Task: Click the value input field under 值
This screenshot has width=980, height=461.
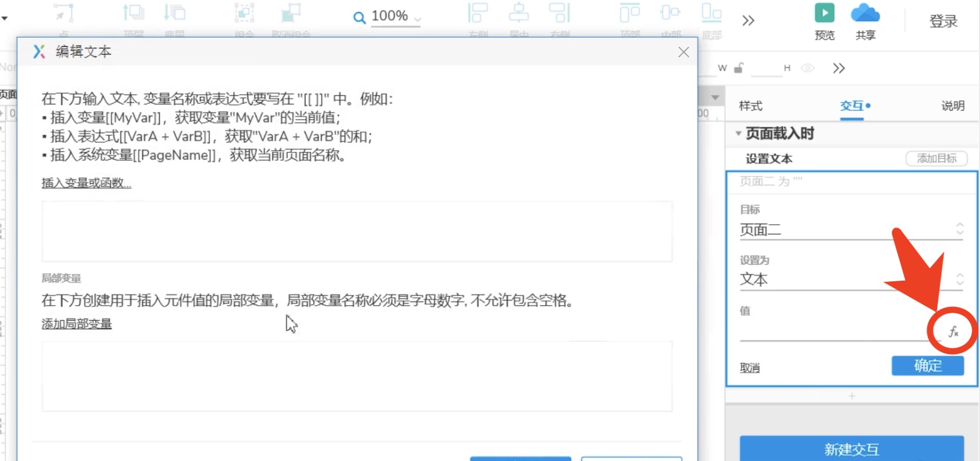Action: pos(840,331)
